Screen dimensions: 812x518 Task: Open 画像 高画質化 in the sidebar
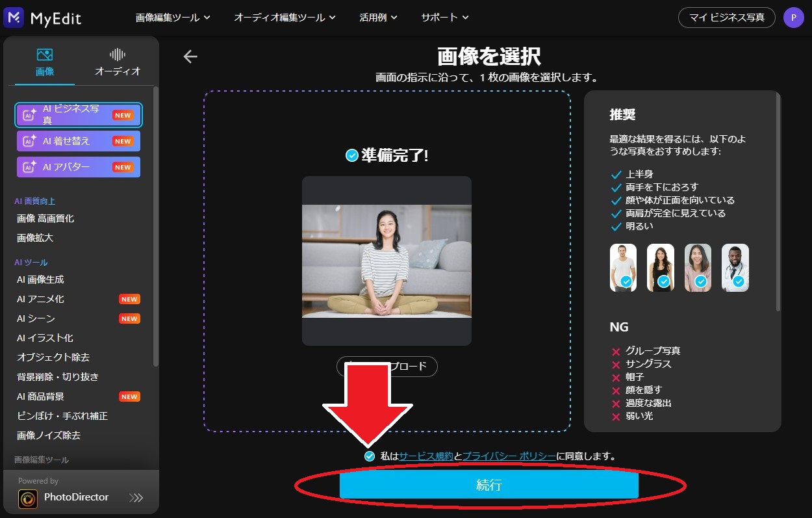(45, 218)
